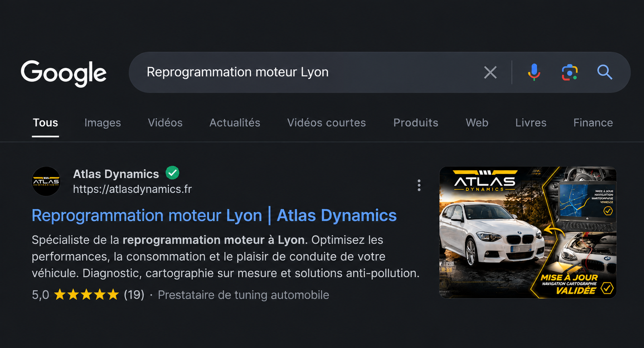The width and height of the screenshot is (644, 348).
Task: Click the result description starting with Spécialiste
Action: click(x=225, y=257)
